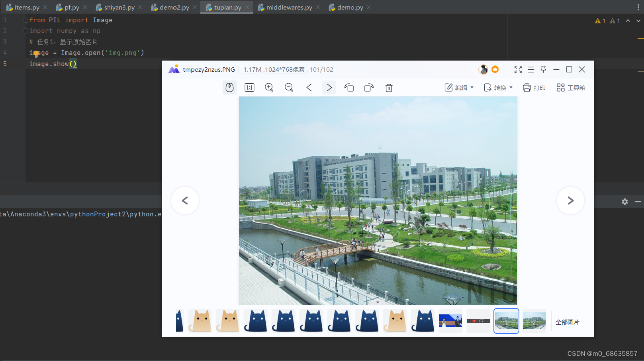Rotate image counterclockwise
This screenshot has width=644, height=361.
349,87
